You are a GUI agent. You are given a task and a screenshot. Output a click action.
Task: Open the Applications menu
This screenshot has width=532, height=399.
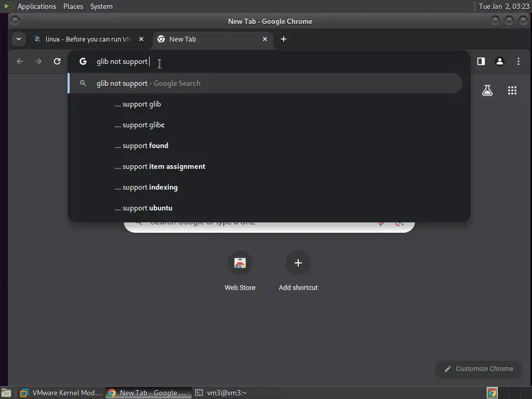(37, 6)
